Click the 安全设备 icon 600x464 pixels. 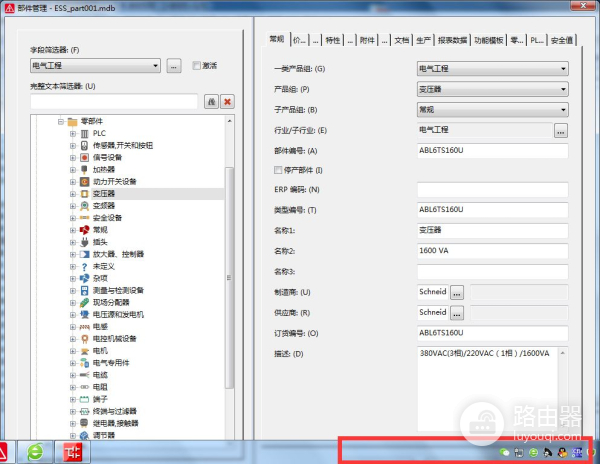85,218
